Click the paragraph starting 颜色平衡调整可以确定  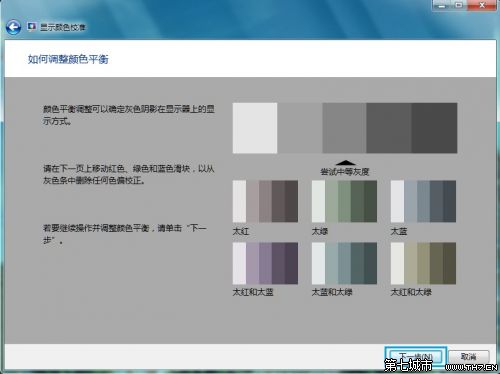tap(129, 115)
